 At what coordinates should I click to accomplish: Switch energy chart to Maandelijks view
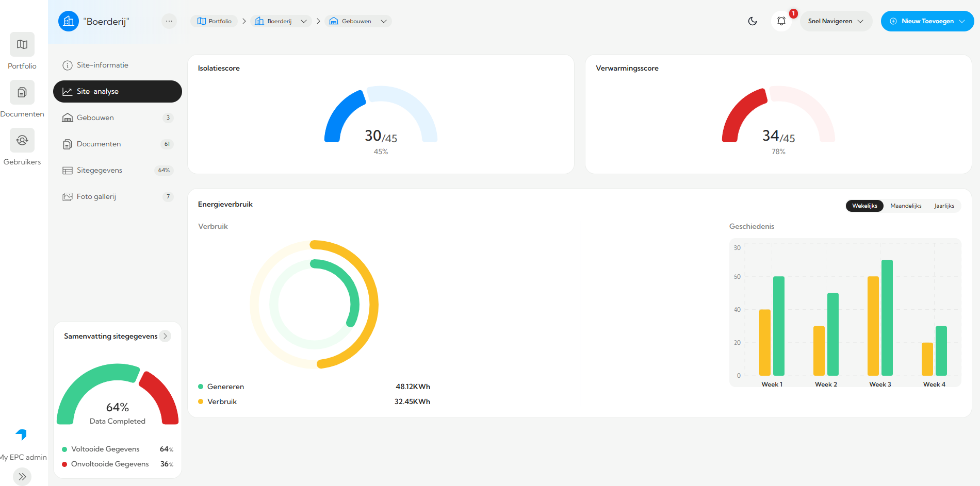pyautogui.click(x=906, y=206)
